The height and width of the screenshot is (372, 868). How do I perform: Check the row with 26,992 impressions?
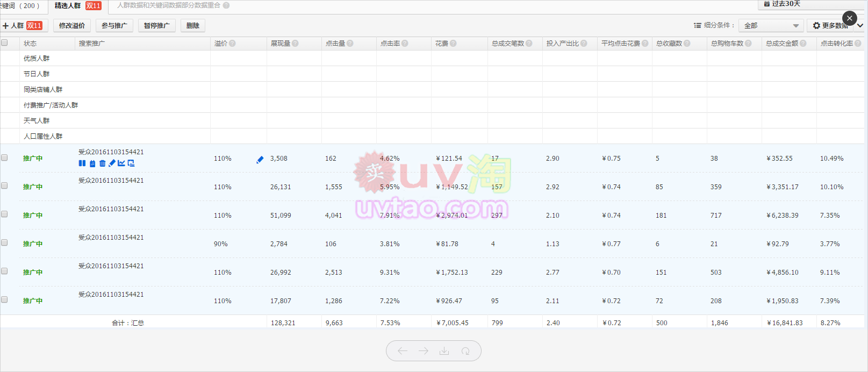pyautogui.click(x=4, y=271)
